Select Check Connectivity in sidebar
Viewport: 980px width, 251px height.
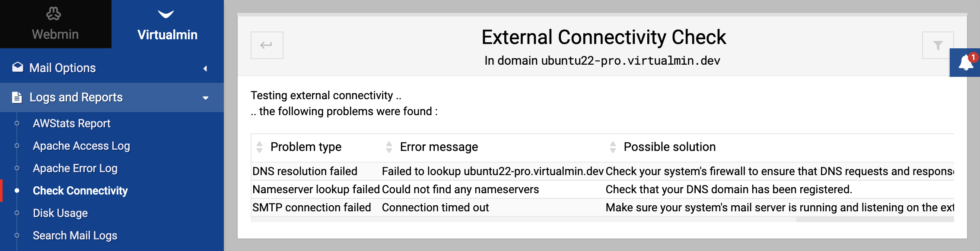(80, 191)
